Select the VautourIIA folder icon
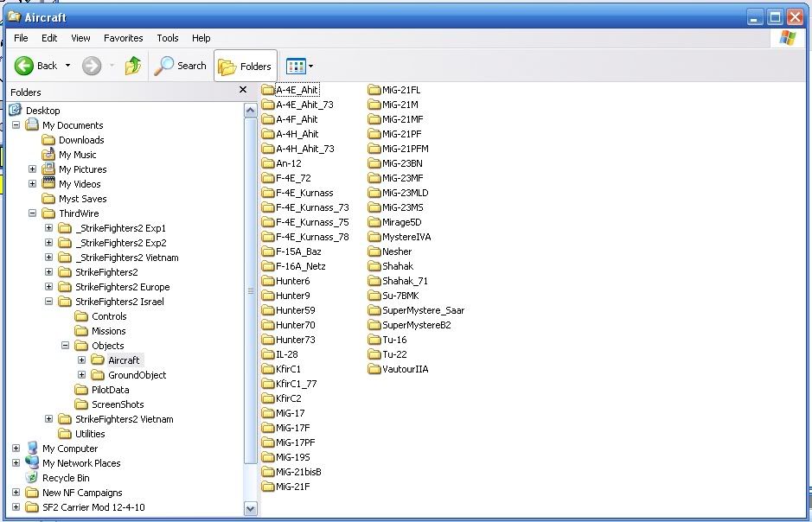Screen dimensions: 812x522 click(374, 369)
